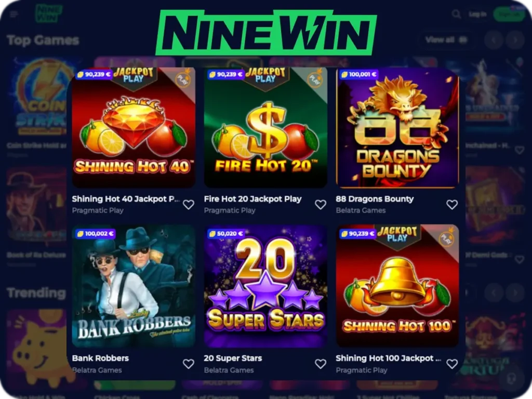Toggle the Fire Hot 20 Jackpot Play heart icon

click(x=320, y=205)
